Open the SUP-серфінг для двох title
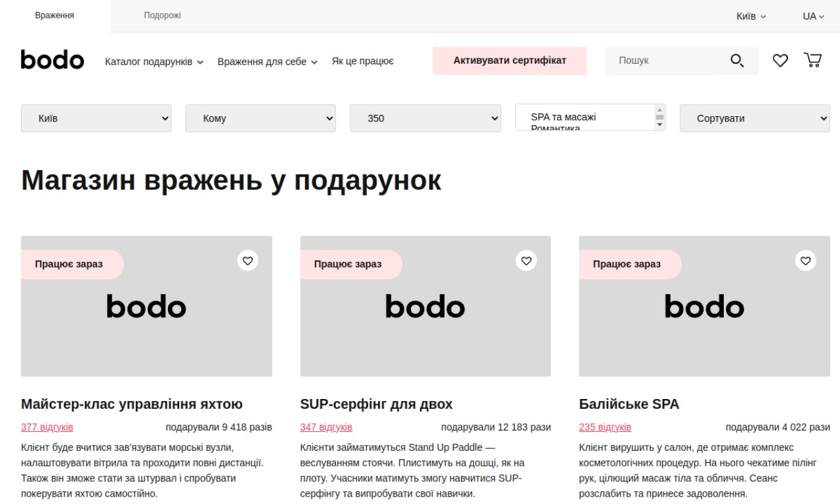 [376, 404]
